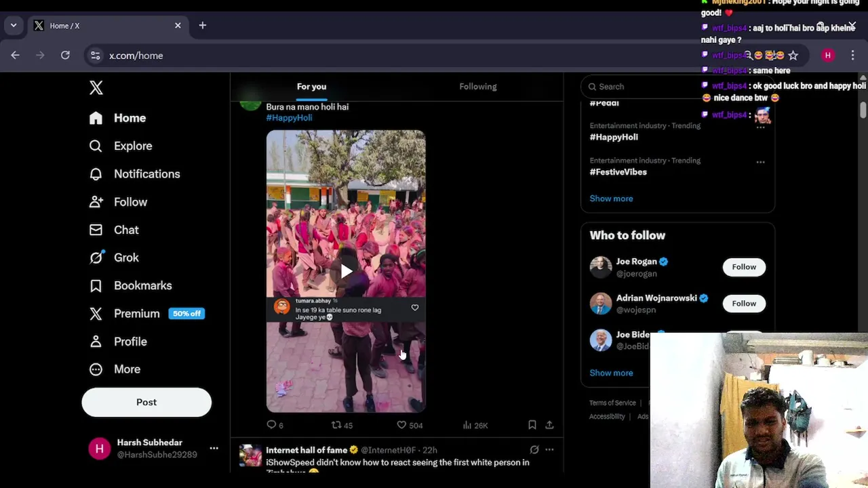Expand the More menu in sidebar
The image size is (868, 488).
click(x=115, y=369)
